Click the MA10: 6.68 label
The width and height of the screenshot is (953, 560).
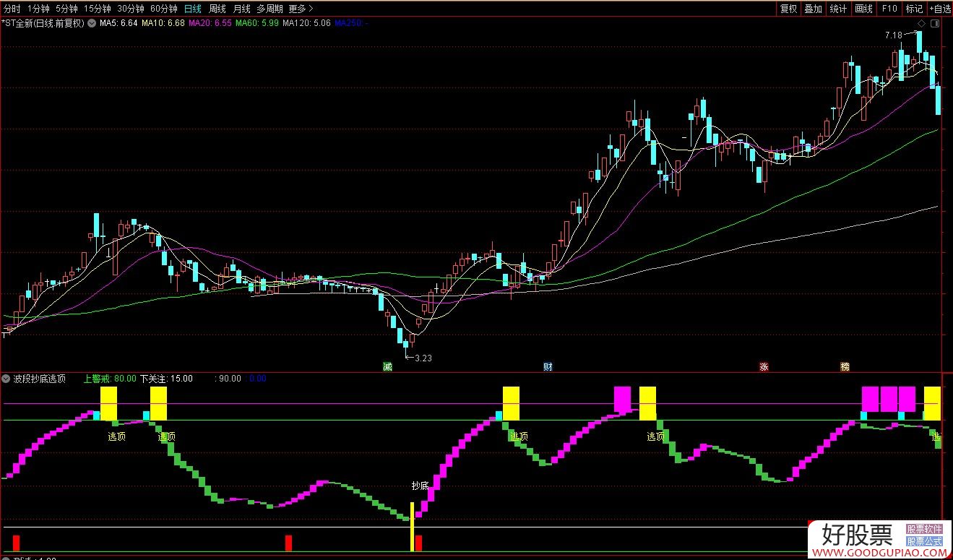coord(163,23)
